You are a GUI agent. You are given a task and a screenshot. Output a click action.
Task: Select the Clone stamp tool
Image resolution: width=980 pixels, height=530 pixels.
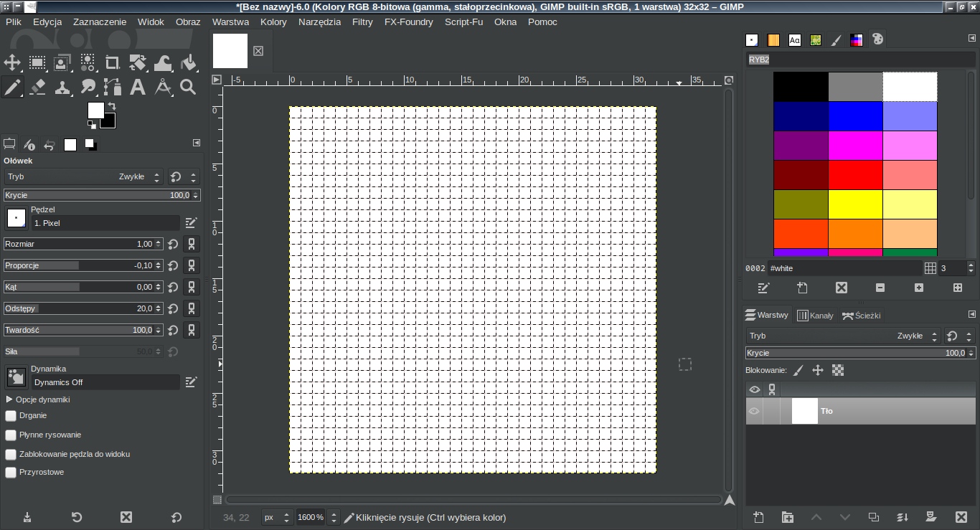coord(62,87)
